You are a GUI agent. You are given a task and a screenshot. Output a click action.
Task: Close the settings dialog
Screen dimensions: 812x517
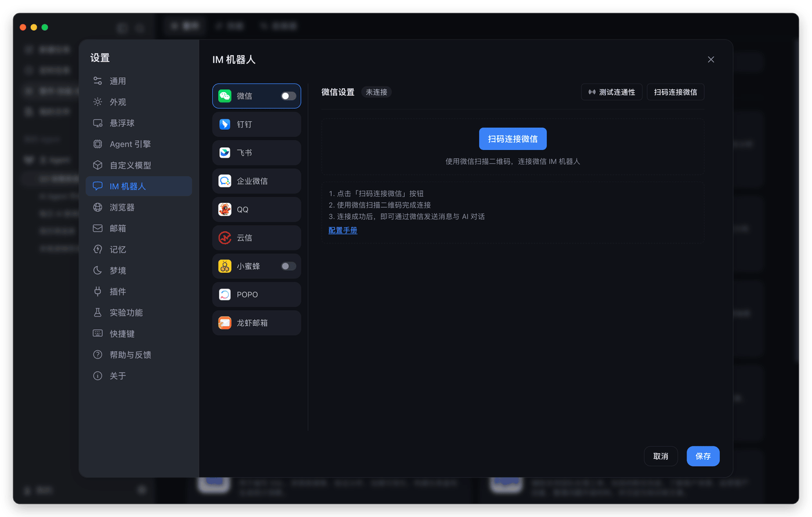click(x=711, y=60)
